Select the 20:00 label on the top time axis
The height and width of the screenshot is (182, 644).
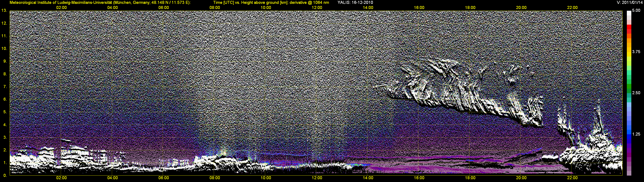pyautogui.click(x=521, y=8)
